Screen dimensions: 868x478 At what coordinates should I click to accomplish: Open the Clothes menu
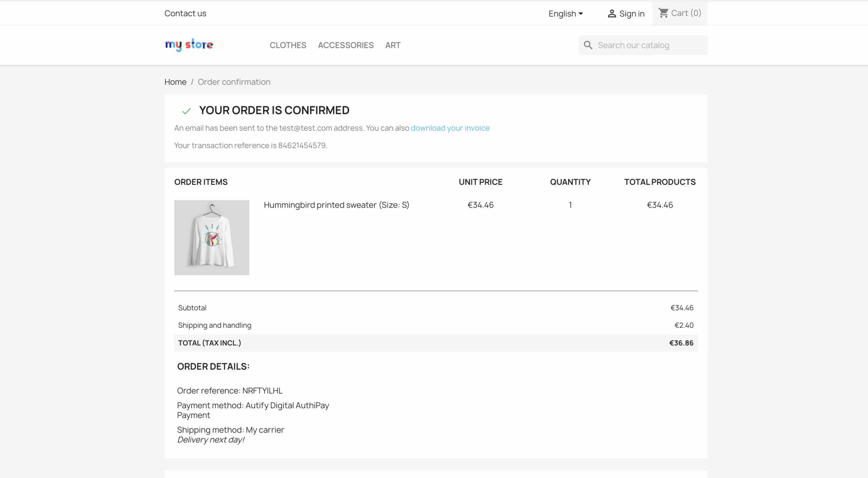pos(288,45)
